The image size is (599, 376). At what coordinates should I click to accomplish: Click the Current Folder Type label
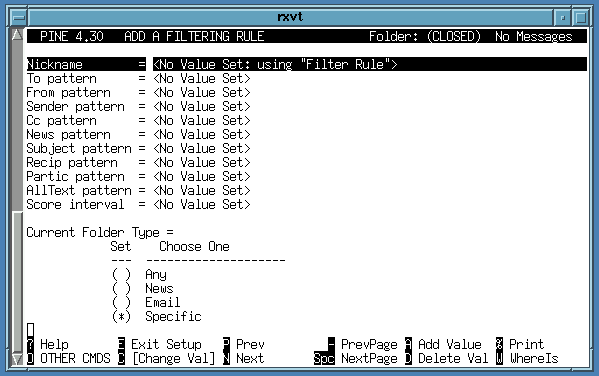point(100,232)
